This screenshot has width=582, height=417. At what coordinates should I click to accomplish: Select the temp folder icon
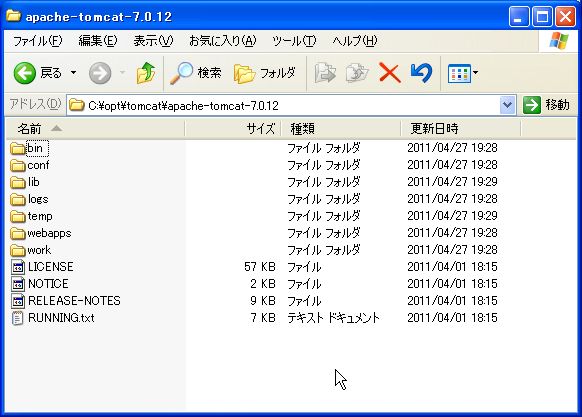point(17,216)
